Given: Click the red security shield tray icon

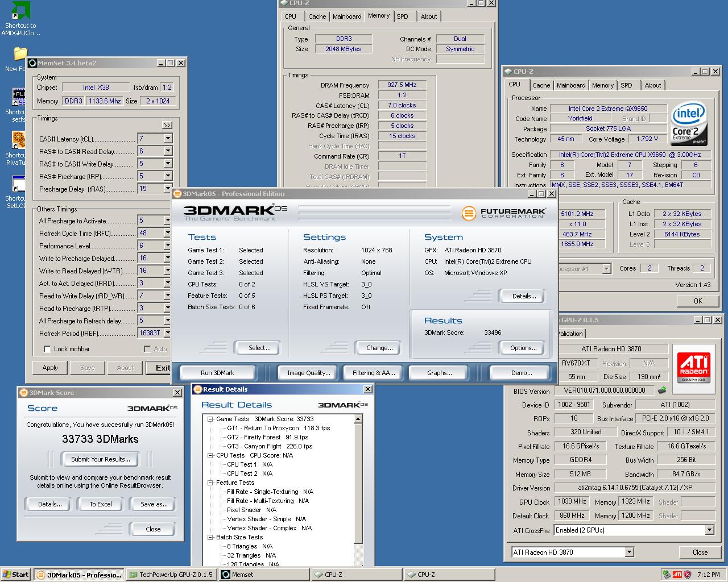Looking at the screenshot, I should pos(687,575).
